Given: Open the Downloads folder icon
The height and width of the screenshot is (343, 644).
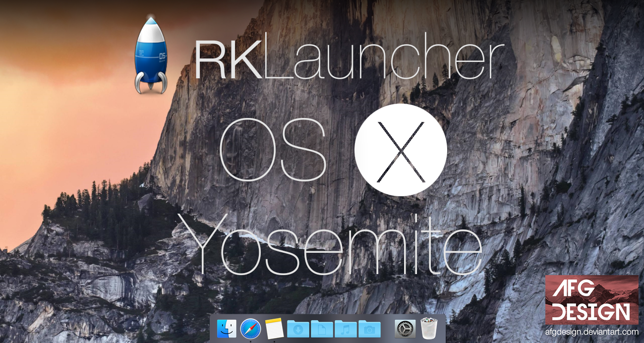Looking at the screenshot, I should click(298, 328).
